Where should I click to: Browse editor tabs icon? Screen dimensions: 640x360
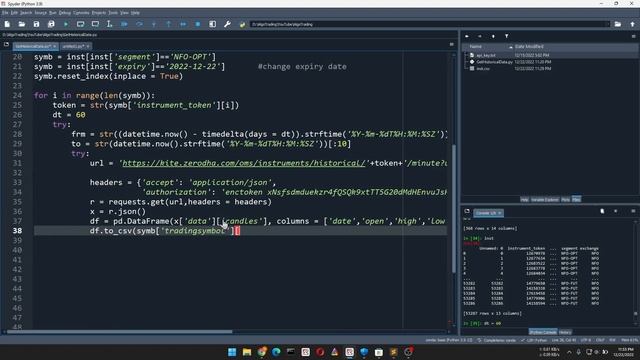(x=6, y=44)
